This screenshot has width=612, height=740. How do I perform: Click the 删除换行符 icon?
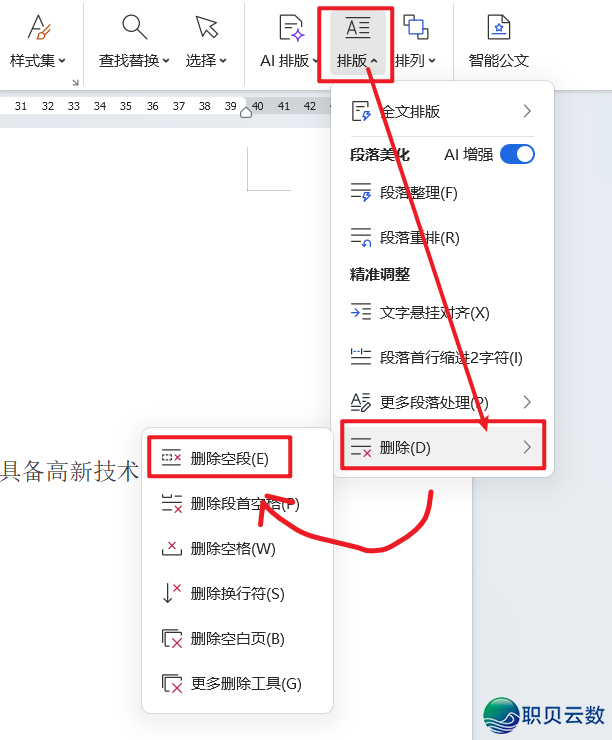point(171,593)
